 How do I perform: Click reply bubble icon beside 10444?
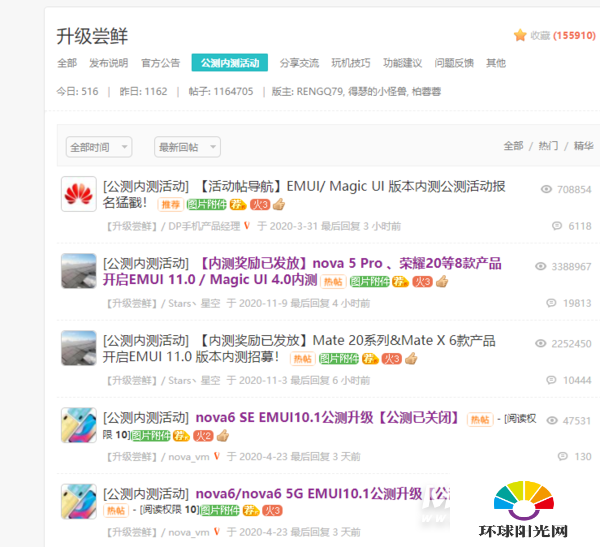pos(551,380)
